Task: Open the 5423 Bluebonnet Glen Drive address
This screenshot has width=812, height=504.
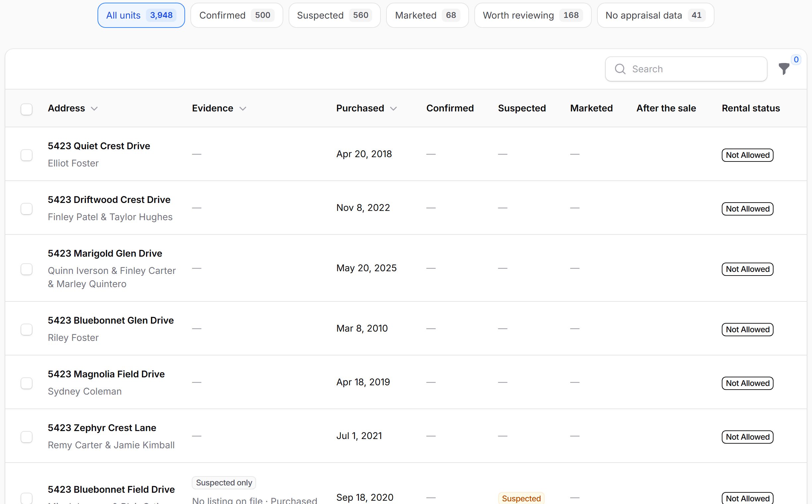Action: (111, 320)
